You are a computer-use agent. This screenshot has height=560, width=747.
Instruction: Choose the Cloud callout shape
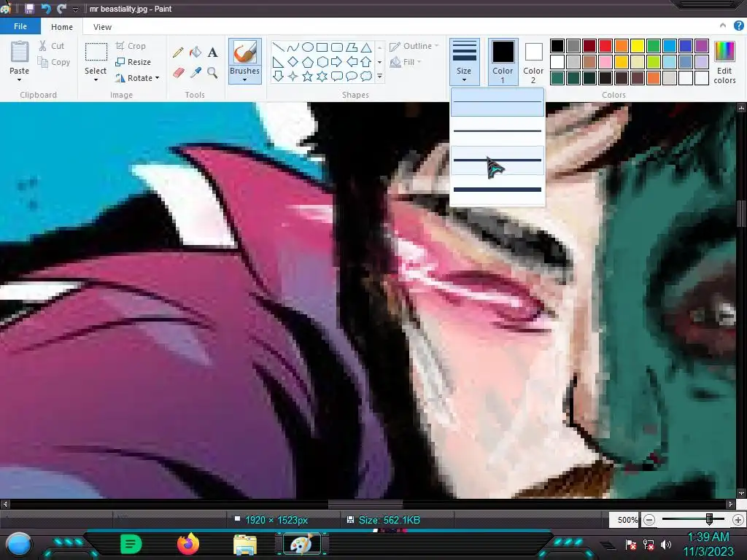(x=366, y=76)
